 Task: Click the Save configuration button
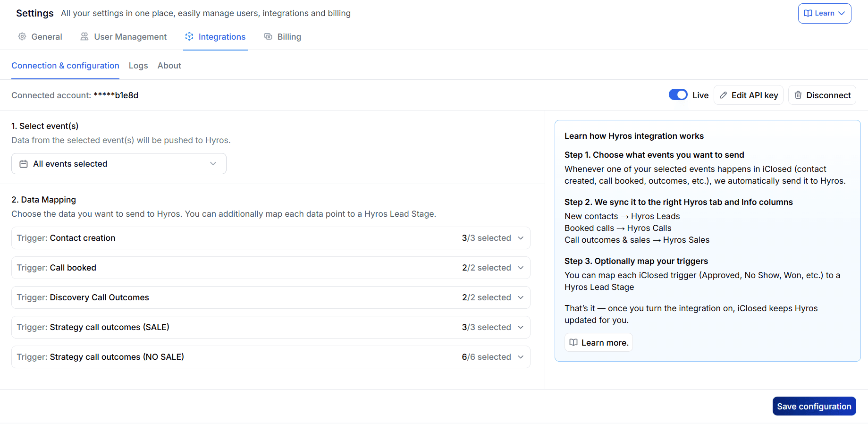coord(814,406)
